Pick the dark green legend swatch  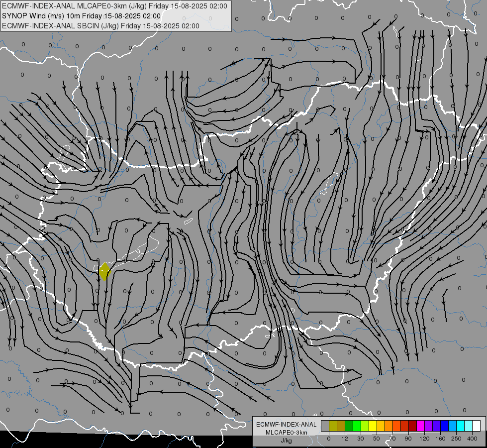349,426
